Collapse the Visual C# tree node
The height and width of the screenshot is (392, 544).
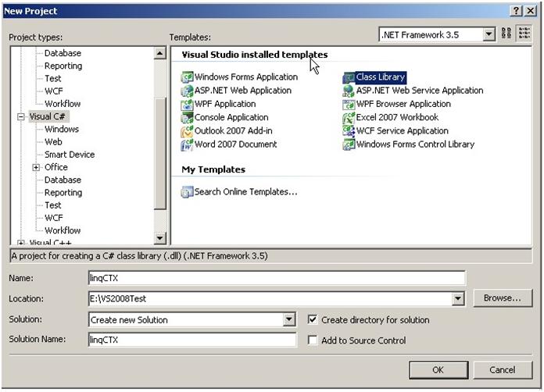click(x=21, y=117)
